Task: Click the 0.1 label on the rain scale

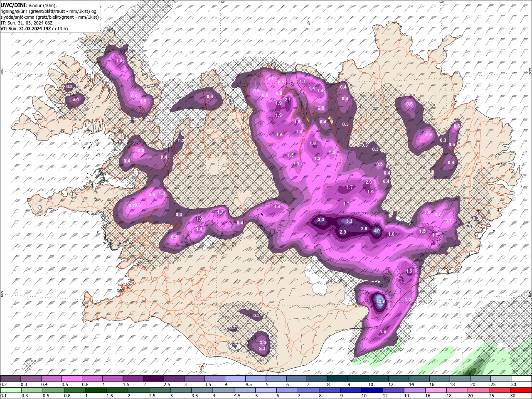Action: coord(3,396)
